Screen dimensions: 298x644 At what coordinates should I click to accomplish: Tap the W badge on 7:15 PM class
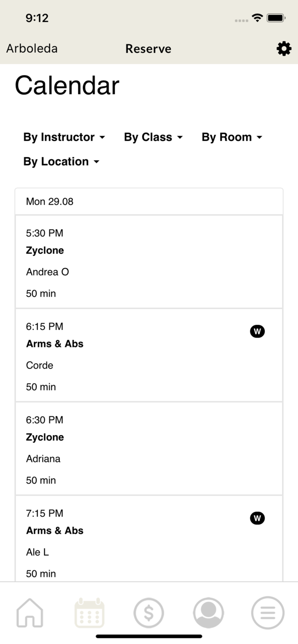(257, 518)
